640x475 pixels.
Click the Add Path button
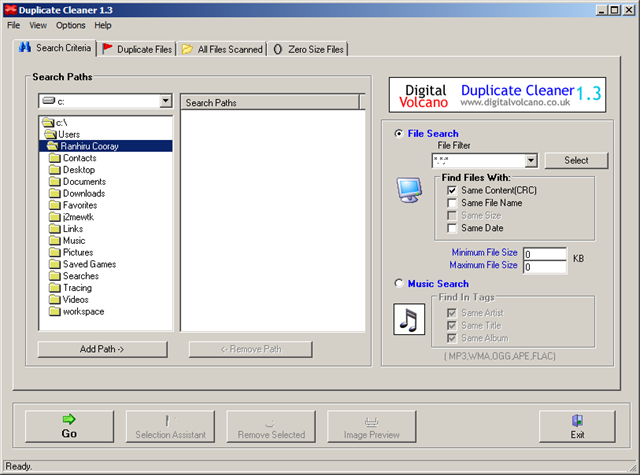point(102,349)
